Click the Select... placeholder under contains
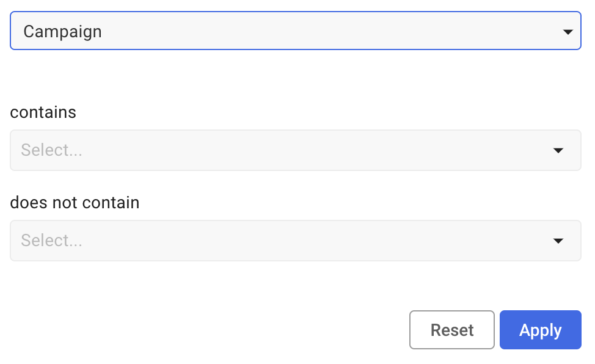 pyautogui.click(x=52, y=150)
